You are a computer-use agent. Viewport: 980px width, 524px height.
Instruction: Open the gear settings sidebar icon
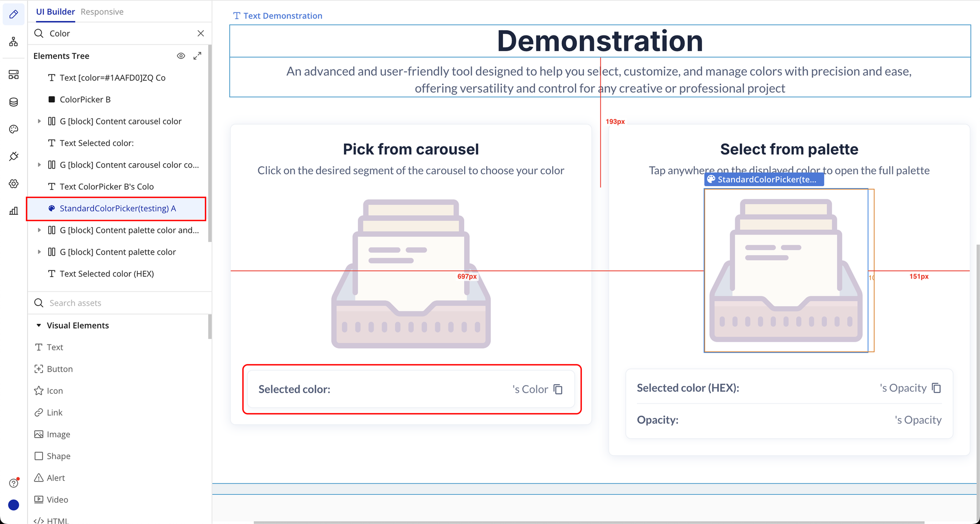(13, 184)
